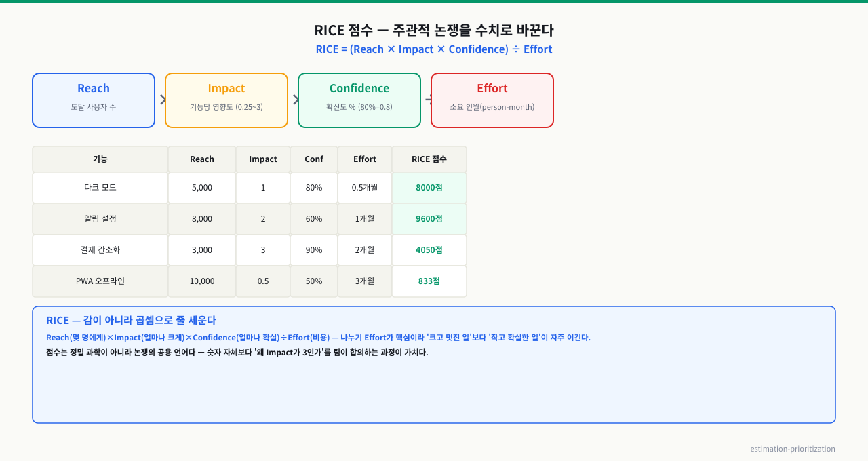This screenshot has height=461, width=868.
Task: Click Effort value '2개월'
Action: pos(365,250)
